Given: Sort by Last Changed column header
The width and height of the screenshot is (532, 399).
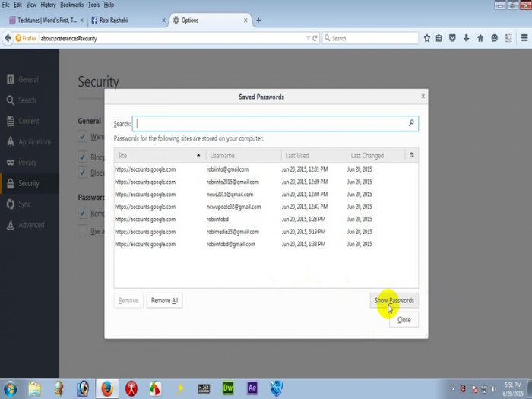Looking at the screenshot, I should (376, 155).
